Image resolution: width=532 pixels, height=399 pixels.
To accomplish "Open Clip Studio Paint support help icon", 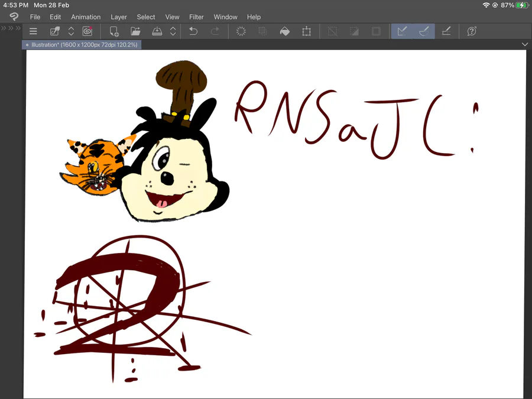I will tap(472, 31).
